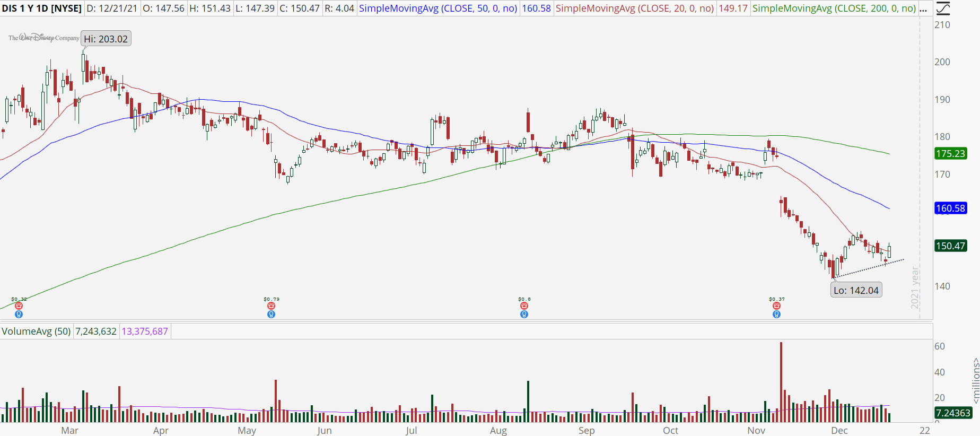
Task: Click the Oct label on the time axis
Action: 670,430
